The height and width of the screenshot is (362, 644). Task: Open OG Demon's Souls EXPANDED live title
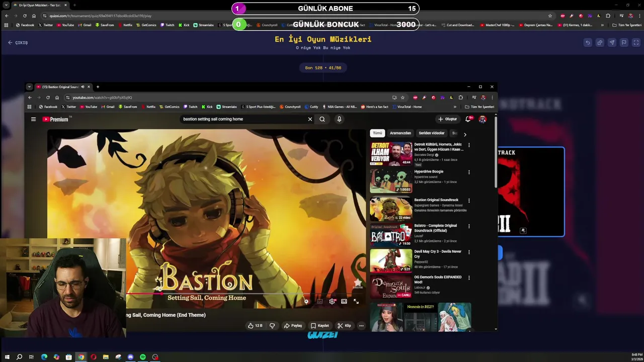click(x=438, y=280)
